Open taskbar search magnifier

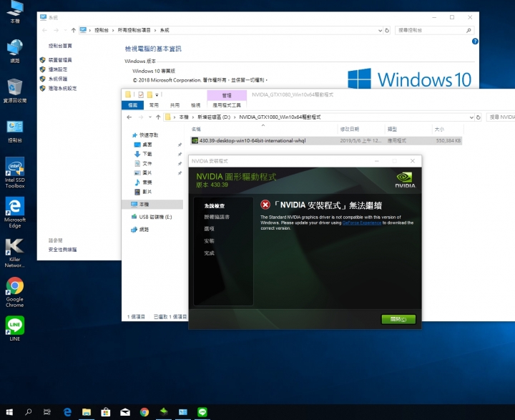(x=29, y=412)
